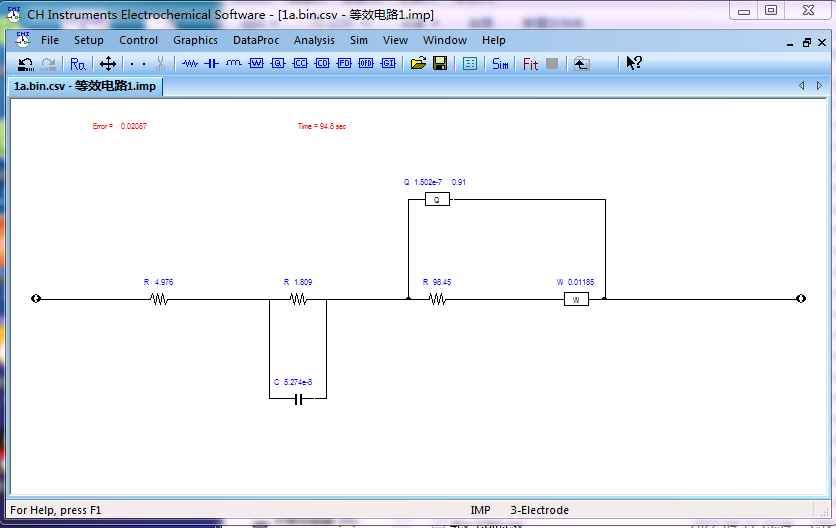The width and height of the screenshot is (836, 528).
Task: Select the inductor element tool
Action: (x=233, y=63)
